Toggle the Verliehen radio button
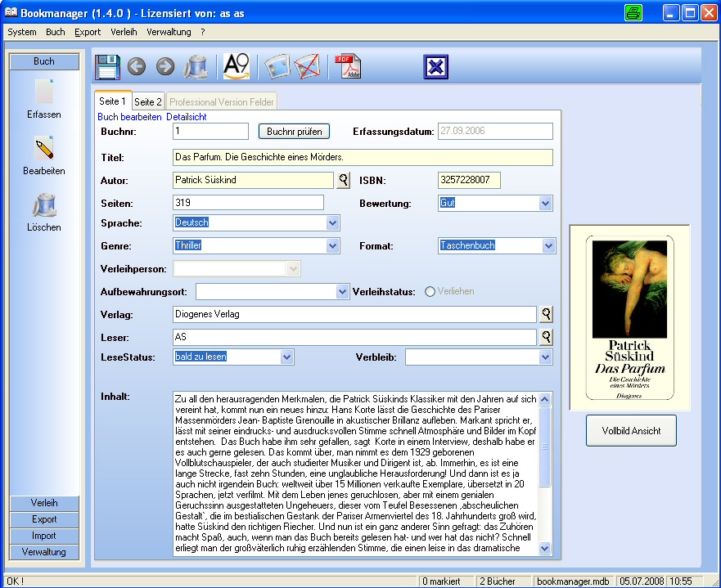The height and width of the screenshot is (588, 721). (x=430, y=291)
